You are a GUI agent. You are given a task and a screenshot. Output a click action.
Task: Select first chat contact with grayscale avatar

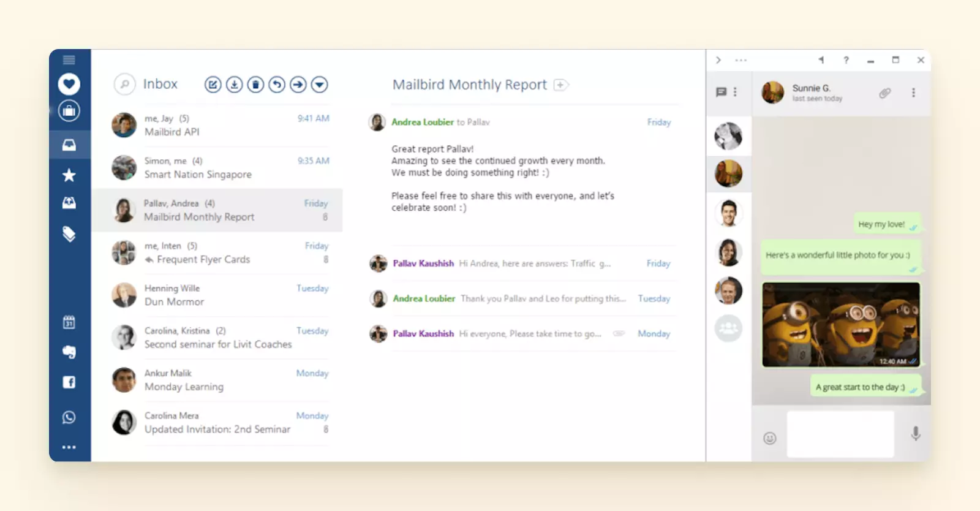click(728, 136)
